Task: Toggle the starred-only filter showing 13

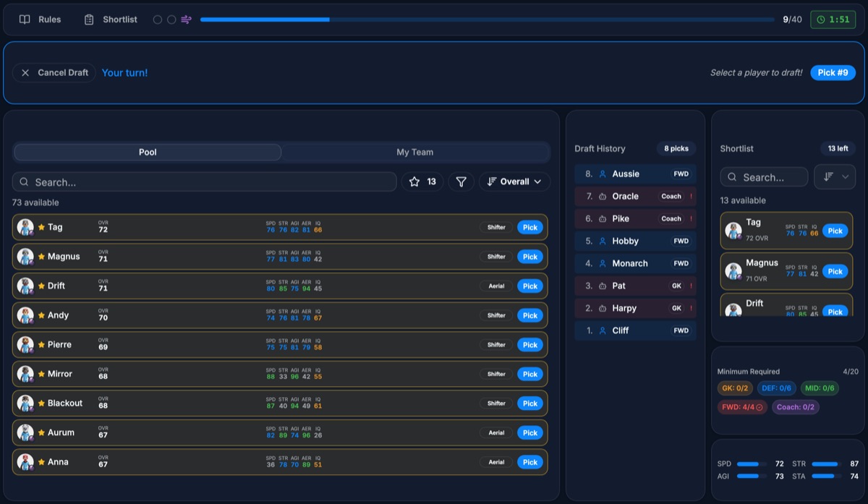Action: click(x=422, y=182)
